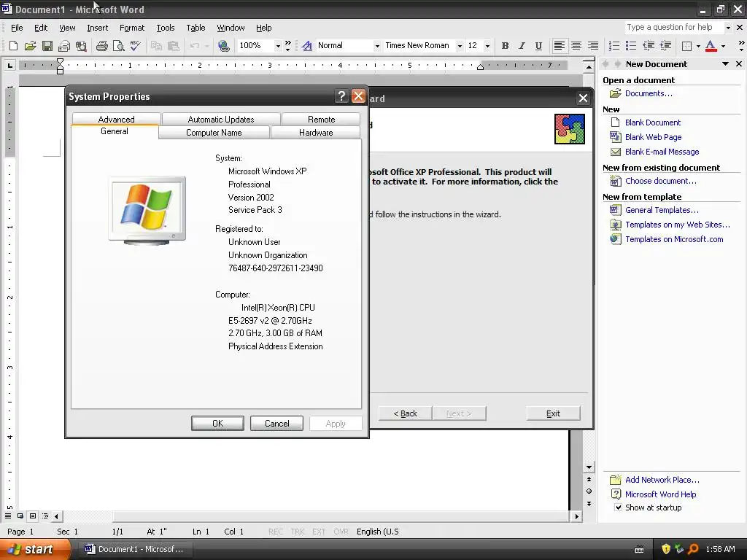Click the Windows Start button

click(x=34, y=549)
